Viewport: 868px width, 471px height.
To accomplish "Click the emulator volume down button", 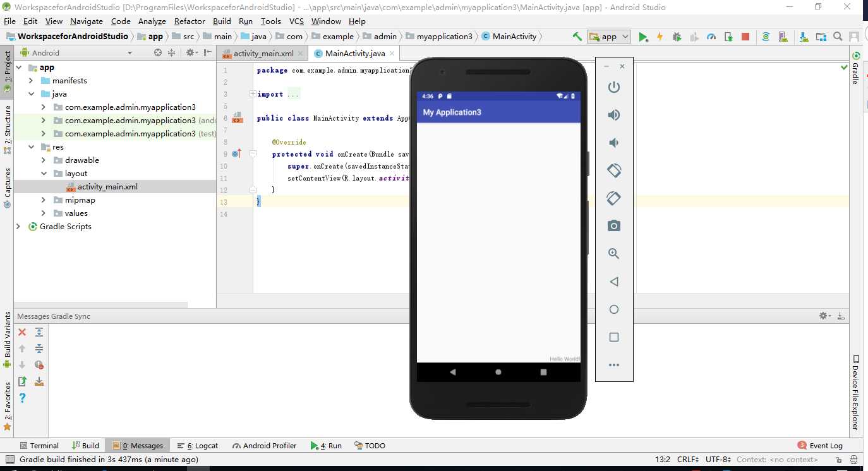I will click(x=614, y=143).
